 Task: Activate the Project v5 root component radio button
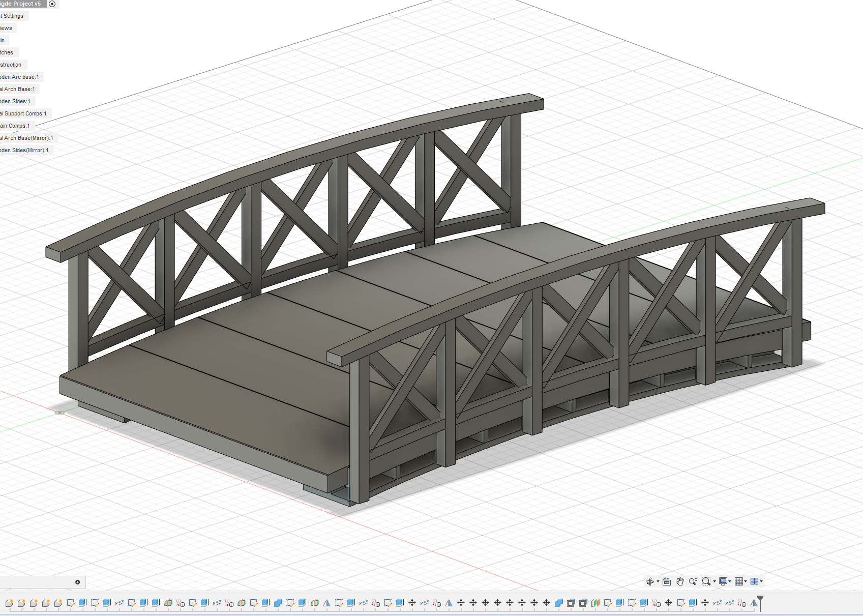coord(52,4)
